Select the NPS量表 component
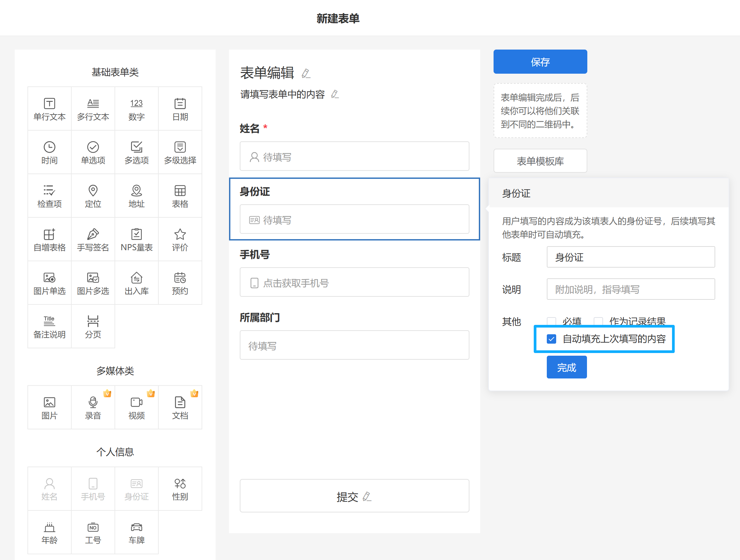The width and height of the screenshot is (740, 560). click(137, 239)
